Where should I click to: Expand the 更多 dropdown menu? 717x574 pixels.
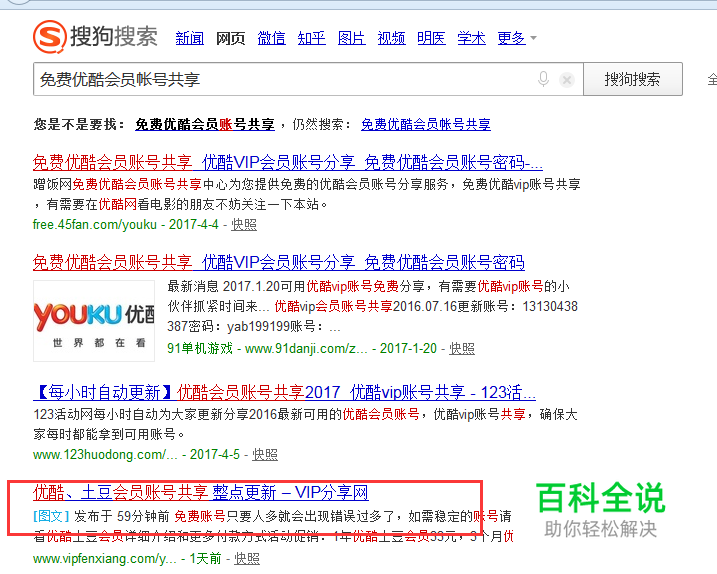point(517,38)
